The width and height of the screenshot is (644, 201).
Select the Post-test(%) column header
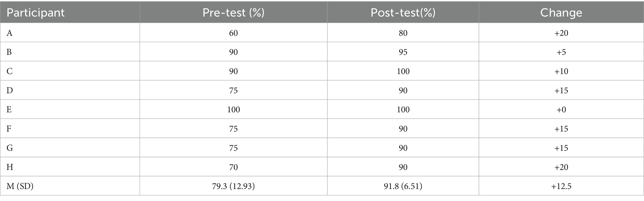point(403,12)
